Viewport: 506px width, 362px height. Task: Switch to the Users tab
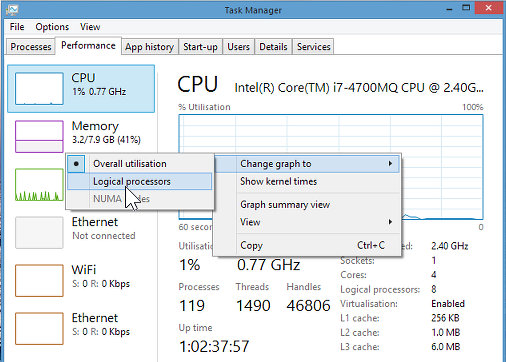(238, 47)
